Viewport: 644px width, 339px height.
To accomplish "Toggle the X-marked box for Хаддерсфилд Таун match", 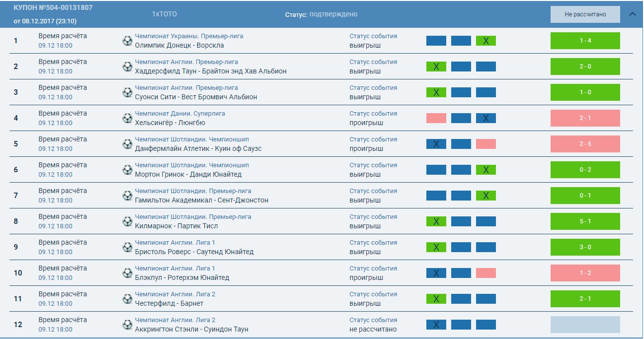I will pyautogui.click(x=436, y=67).
